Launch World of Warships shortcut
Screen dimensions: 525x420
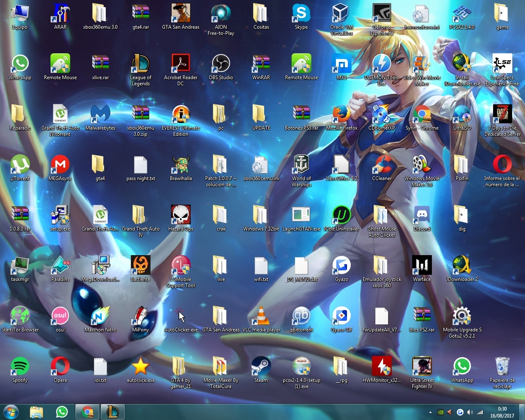301,164
